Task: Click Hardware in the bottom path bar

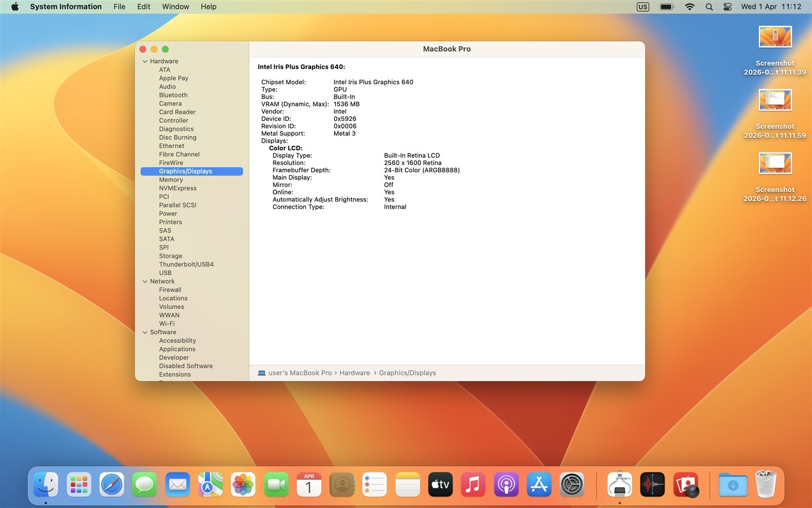Action: coord(354,373)
